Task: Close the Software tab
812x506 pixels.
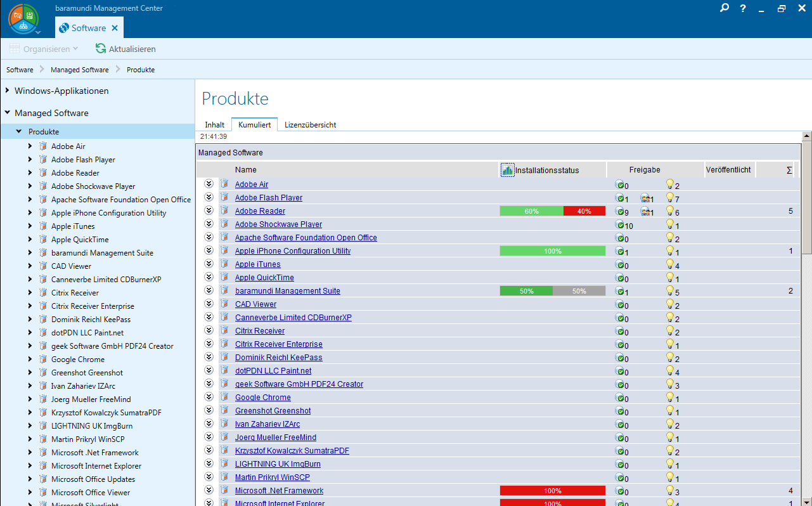Action: [x=115, y=28]
